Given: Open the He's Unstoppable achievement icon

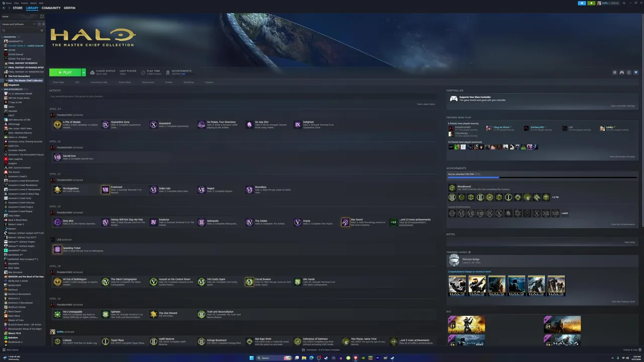Looking at the screenshot, I should point(57,314).
